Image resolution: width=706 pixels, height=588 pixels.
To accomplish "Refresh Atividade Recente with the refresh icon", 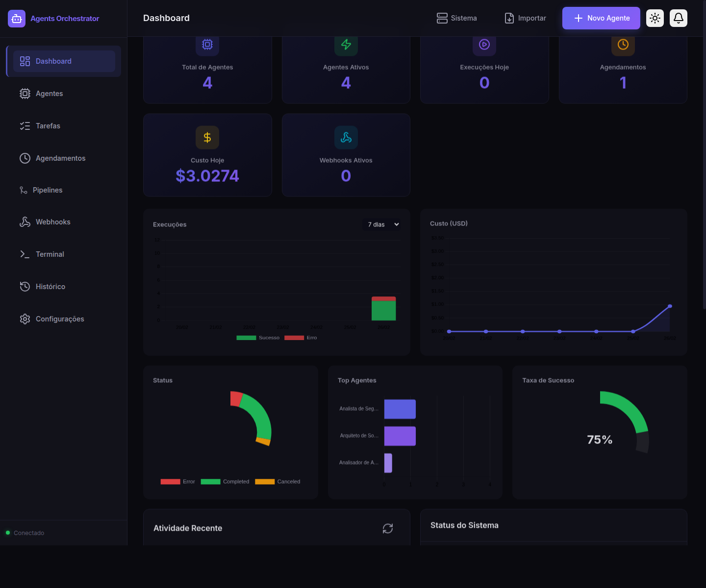I will click(x=387, y=529).
